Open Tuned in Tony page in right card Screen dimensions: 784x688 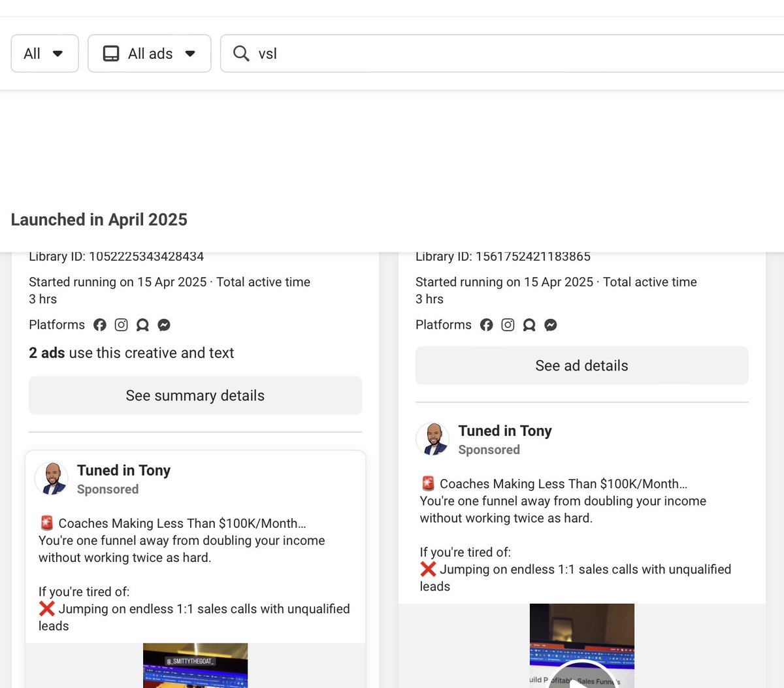point(505,431)
